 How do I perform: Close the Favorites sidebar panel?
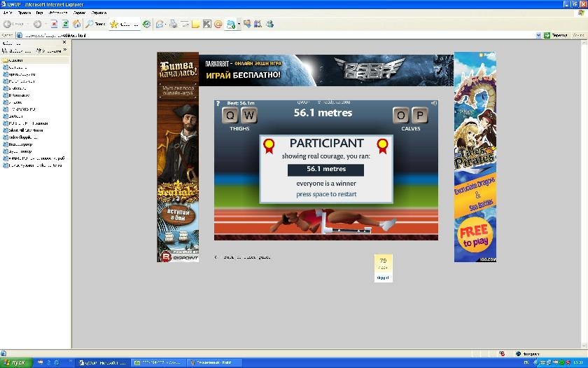(x=66, y=43)
